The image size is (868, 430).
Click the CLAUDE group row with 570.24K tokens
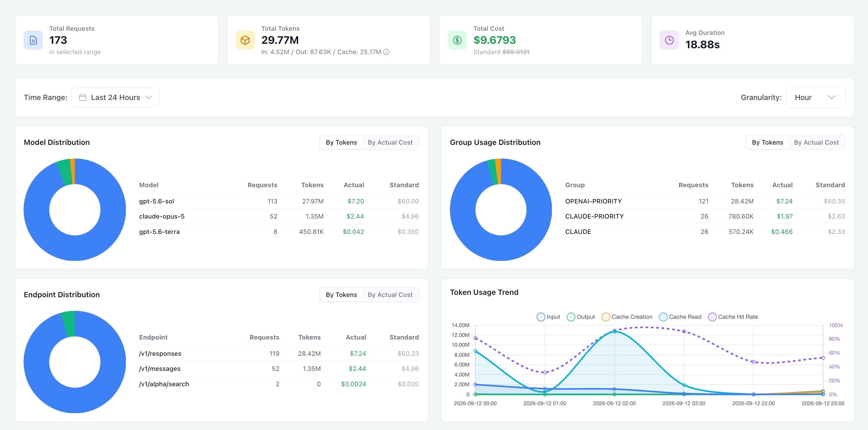[x=705, y=232]
